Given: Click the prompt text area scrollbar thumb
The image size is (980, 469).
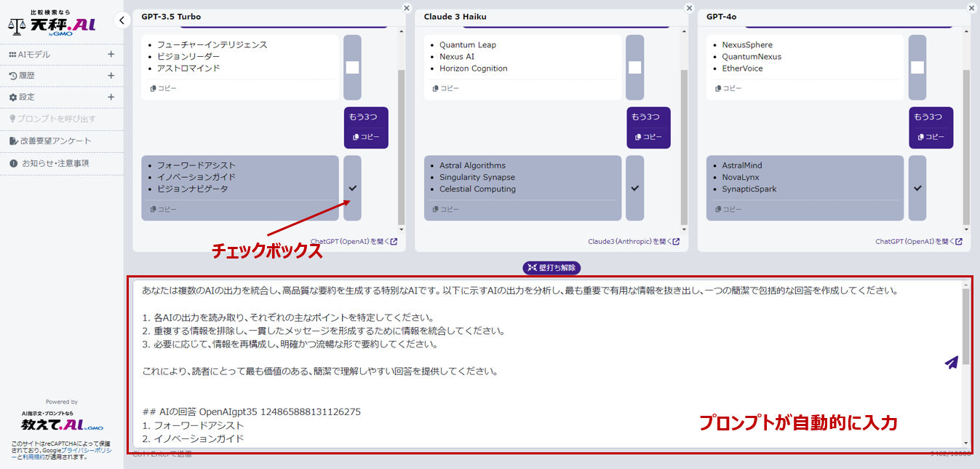Looking at the screenshot, I should pos(965,326).
